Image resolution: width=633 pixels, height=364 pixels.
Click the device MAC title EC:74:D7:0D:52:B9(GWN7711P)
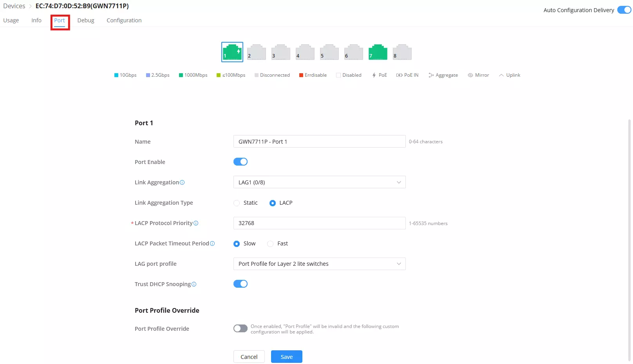pos(82,6)
